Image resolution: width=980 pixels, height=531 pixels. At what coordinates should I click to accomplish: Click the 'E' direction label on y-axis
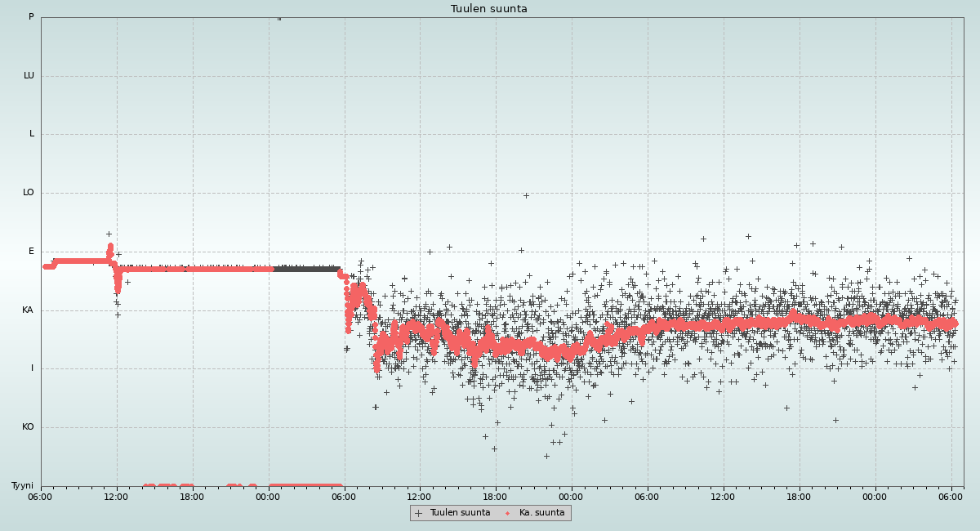(32, 252)
